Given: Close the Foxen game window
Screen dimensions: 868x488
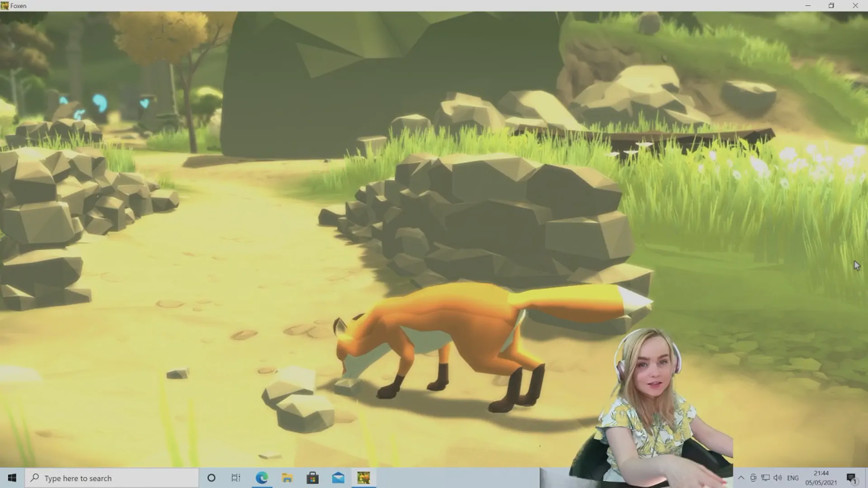Looking at the screenshot, I should click(x=855, y=6).
